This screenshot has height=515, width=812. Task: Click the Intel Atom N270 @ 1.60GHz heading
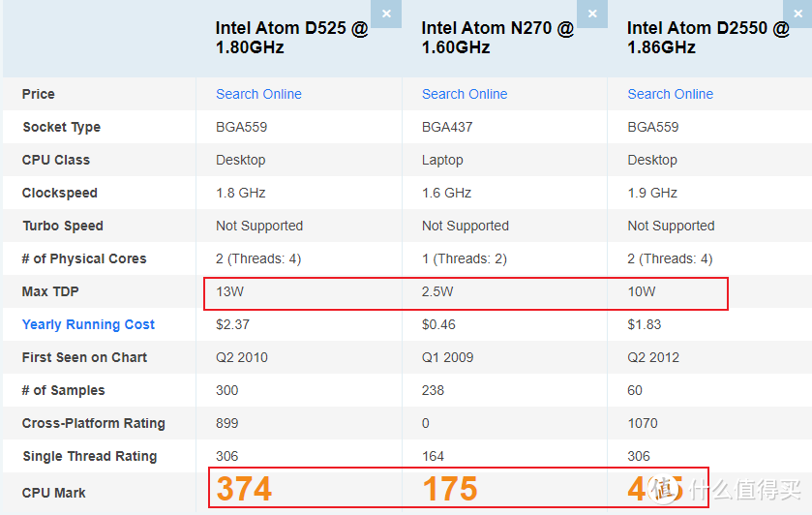click(x=497, y=38)
